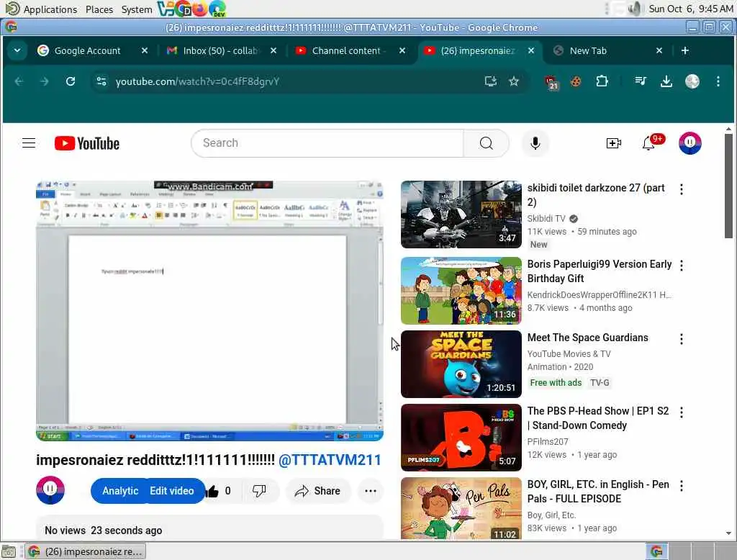Open Skibidi TV channel name
Screen dimensions: 737x560
tap(546, 219)
